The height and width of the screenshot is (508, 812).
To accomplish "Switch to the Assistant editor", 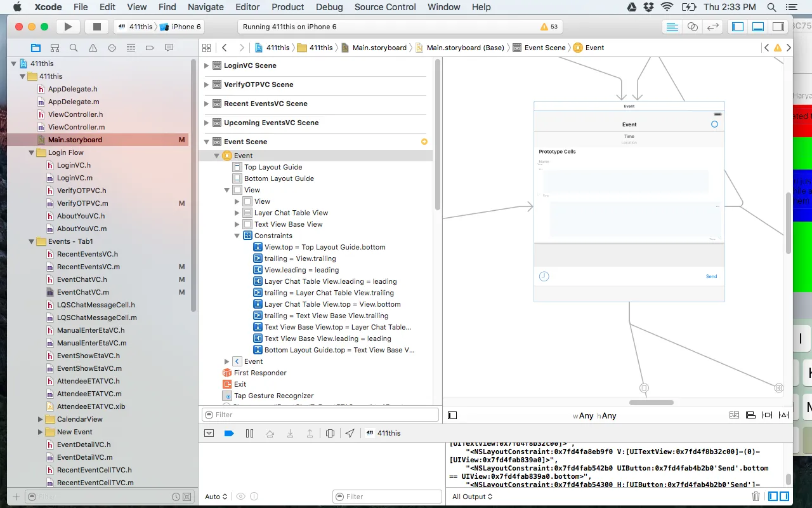I will [x=693, y=27].
